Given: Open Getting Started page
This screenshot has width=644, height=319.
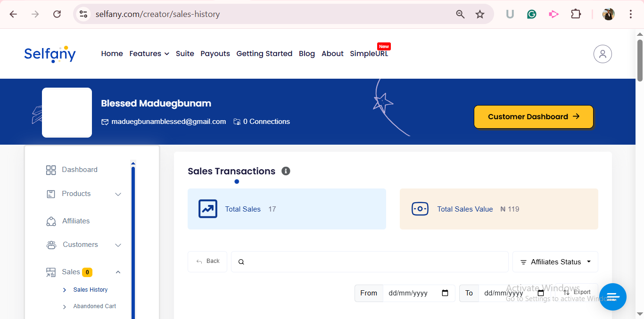Looking at the screenshot, I should [x=264, y=54].
